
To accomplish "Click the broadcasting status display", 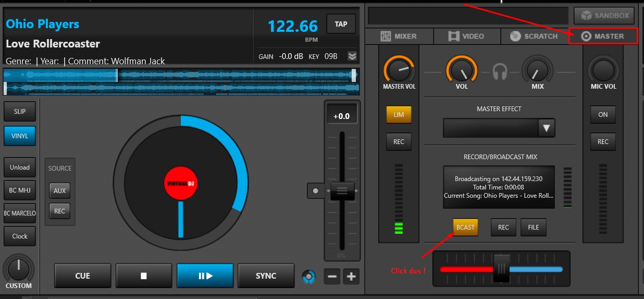I will (499, 187).
